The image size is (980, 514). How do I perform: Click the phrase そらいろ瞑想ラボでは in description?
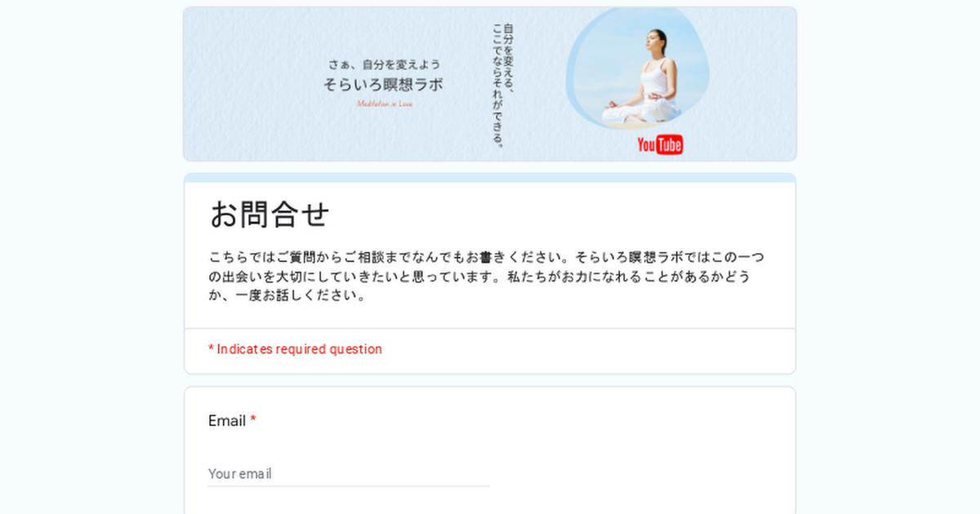point(644,257)
